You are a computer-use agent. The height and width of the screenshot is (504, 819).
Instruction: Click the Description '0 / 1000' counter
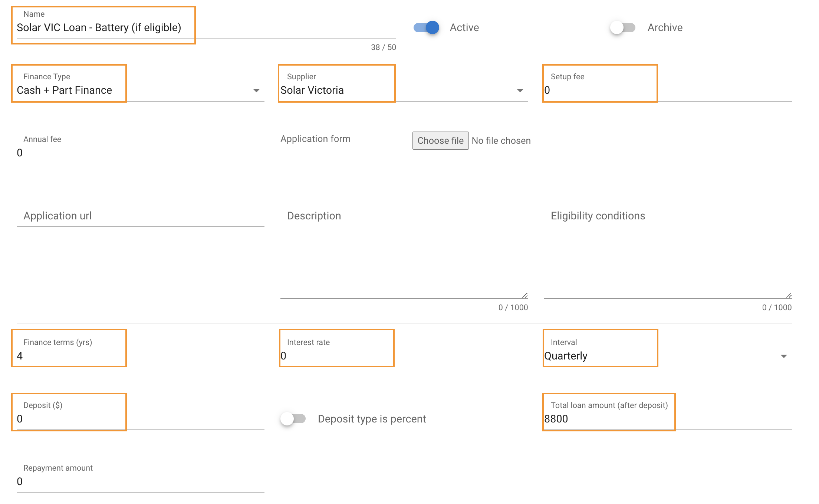click(x=513, y=308)
